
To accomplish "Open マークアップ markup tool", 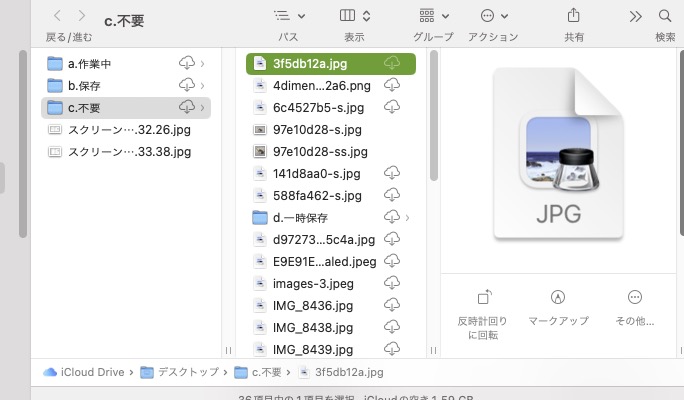I will [x=558, y=308].
